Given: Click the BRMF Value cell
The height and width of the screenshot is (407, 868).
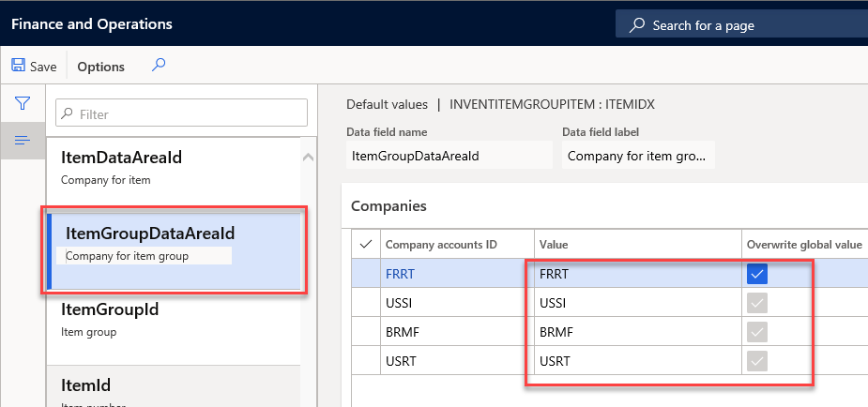Looking at the screenshot, I should click(638, 332).
